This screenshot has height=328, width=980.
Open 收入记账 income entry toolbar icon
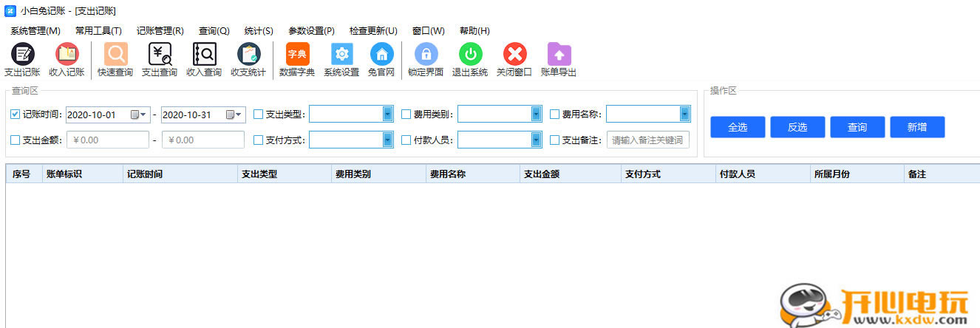pyautogui.click(x=67, y=55)
